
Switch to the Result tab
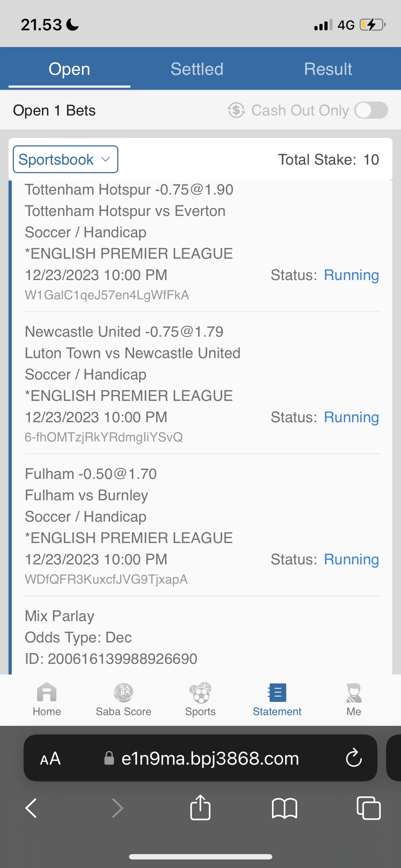click(x=328, y=69)
